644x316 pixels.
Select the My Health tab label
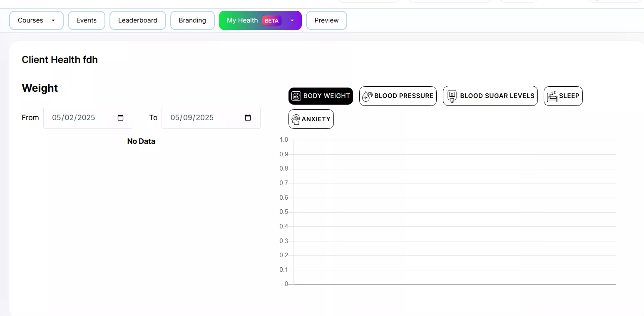(x=242, y=20)
